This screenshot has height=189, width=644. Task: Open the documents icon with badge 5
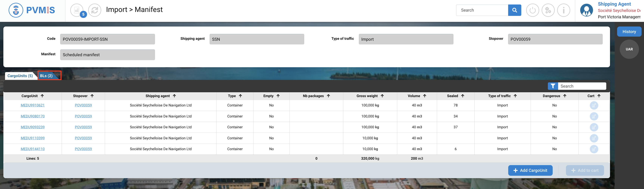point(77,10)
